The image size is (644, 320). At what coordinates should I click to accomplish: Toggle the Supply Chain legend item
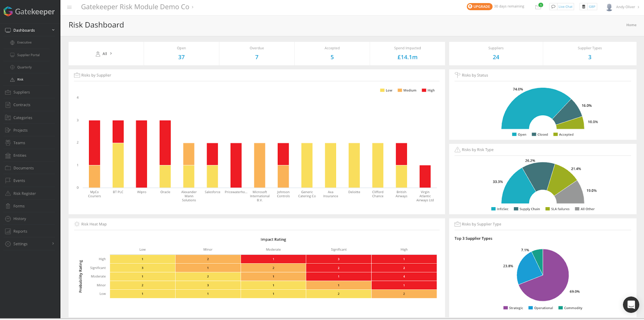pyautogui.click(x=527, y=209)
